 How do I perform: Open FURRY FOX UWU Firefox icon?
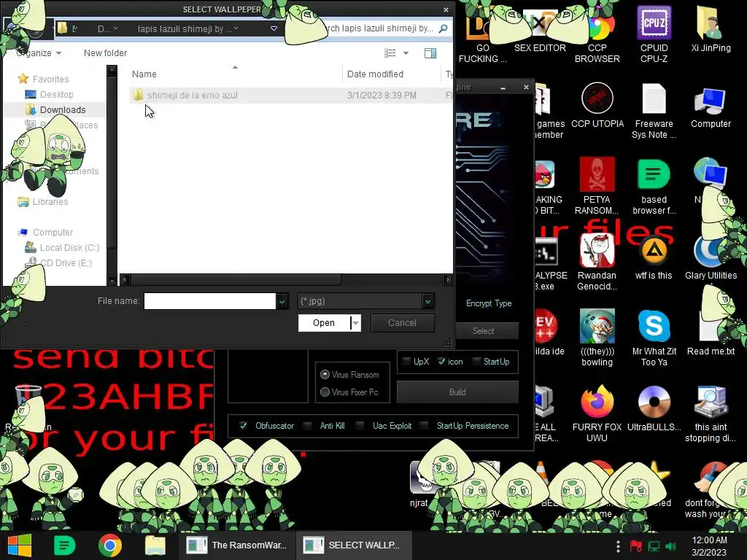click(x=597, y=413)
